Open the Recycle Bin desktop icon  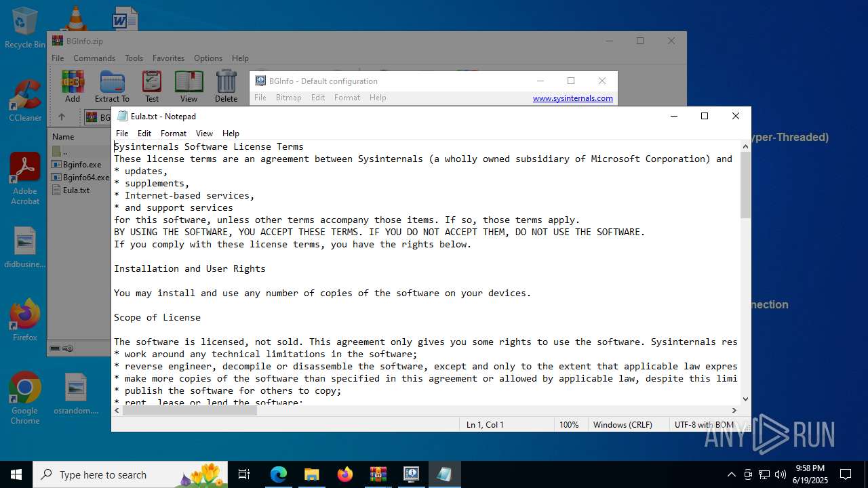(x=24, y=28)
